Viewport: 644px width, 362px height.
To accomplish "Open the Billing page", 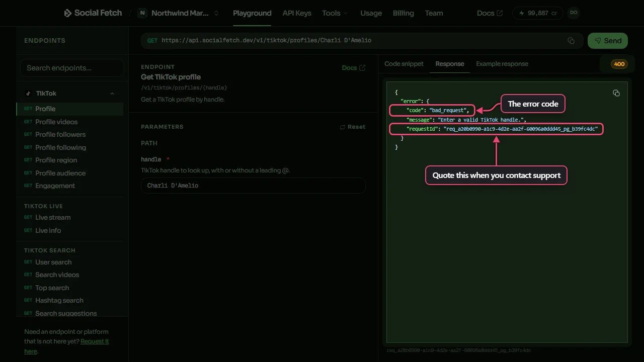I will point(404,13).
